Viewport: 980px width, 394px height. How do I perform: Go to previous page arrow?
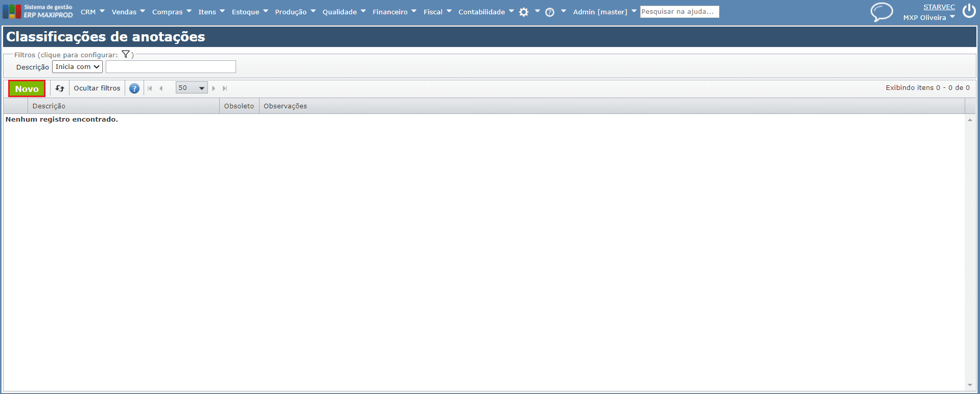click(161, 88)
